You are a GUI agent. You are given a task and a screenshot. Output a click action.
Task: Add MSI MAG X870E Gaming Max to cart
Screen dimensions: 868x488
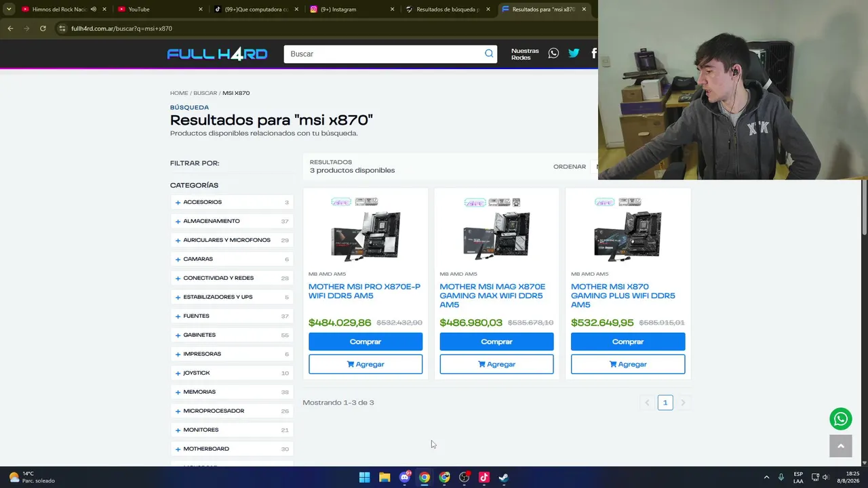tap(496, 364)
